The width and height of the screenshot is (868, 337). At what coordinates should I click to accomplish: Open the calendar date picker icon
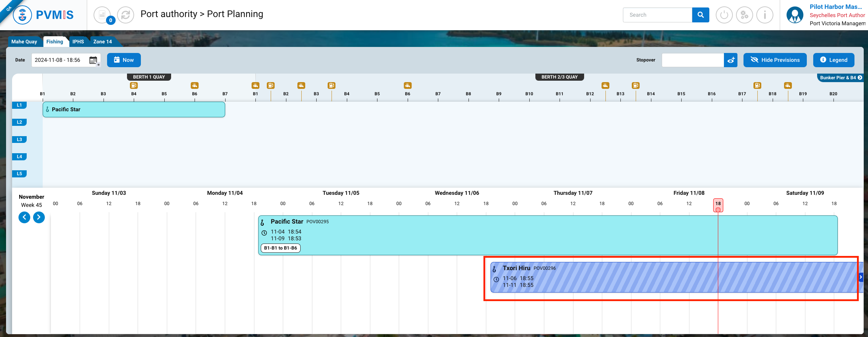coord(93,60)
